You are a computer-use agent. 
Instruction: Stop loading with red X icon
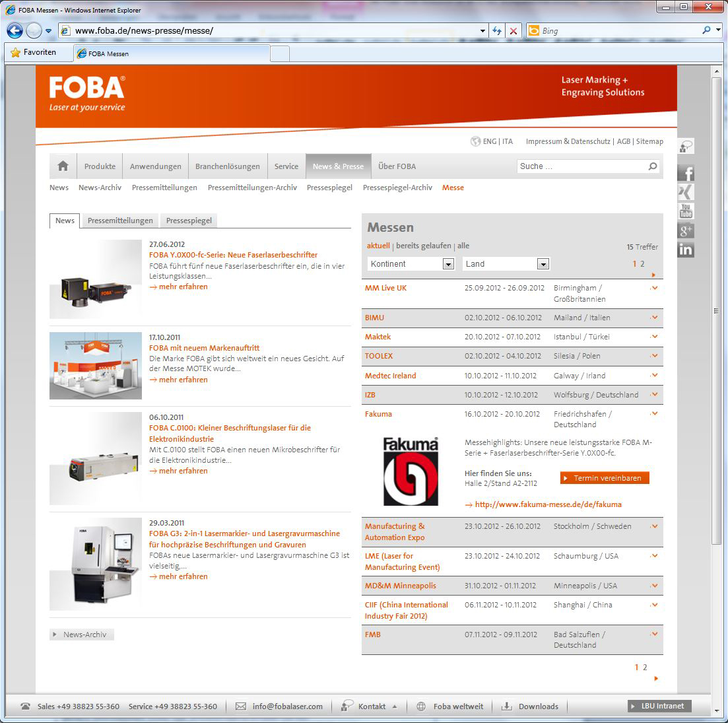point(513,30)
